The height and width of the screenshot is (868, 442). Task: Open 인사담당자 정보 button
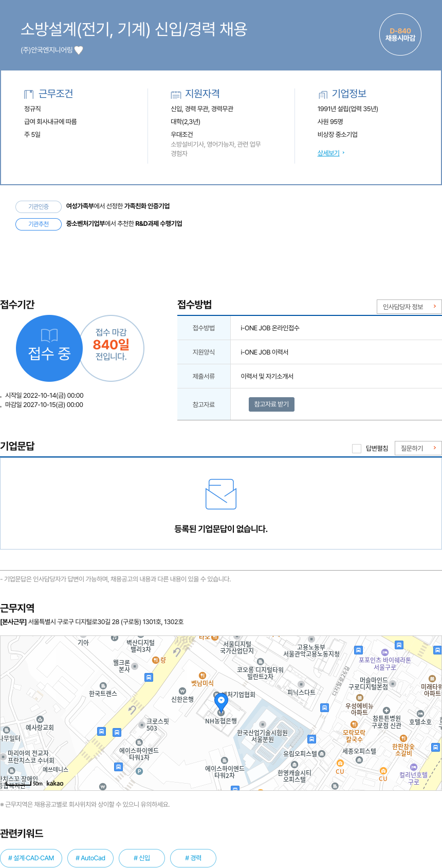point(409,307)
